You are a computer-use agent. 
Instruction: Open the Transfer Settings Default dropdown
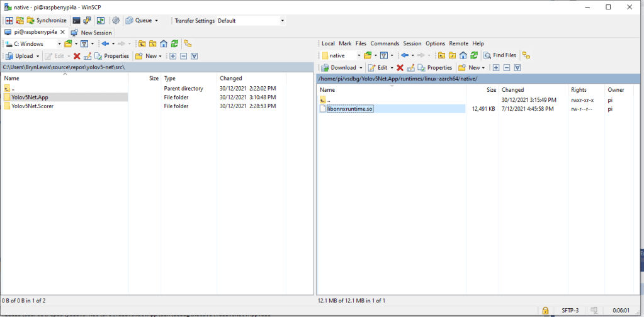(x=283, y=20)
